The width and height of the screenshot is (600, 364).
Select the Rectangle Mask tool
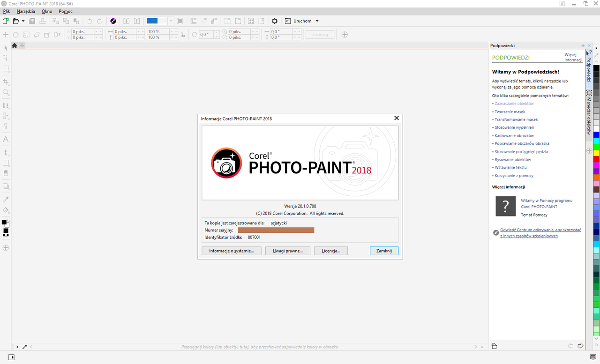[x=6, y=69]
